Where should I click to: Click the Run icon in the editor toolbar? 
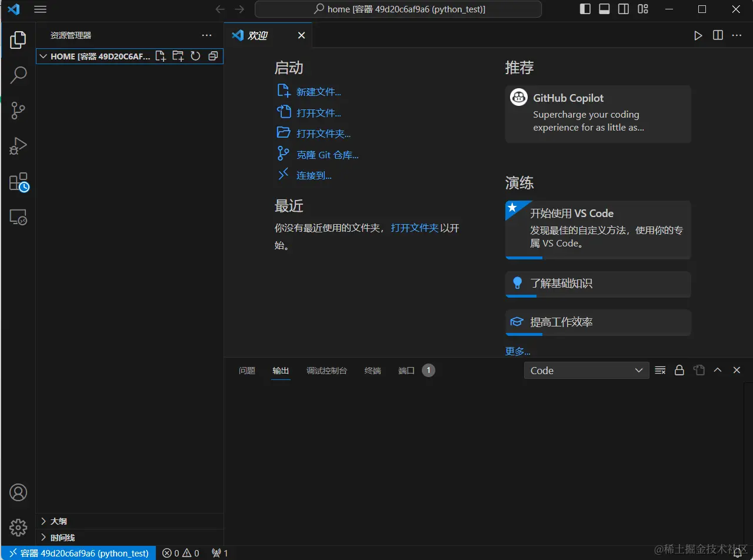(698, 35)
